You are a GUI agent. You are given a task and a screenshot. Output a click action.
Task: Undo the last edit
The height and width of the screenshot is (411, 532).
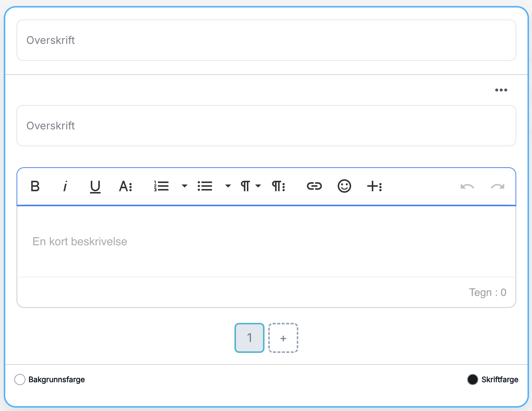pyautogui.click(x=467, y=186)
